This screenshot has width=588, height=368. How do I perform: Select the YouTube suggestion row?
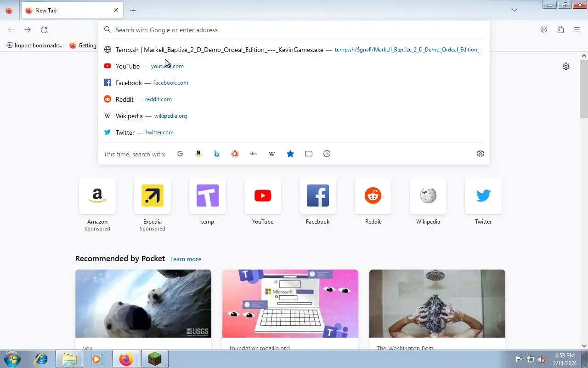(294, 66)
